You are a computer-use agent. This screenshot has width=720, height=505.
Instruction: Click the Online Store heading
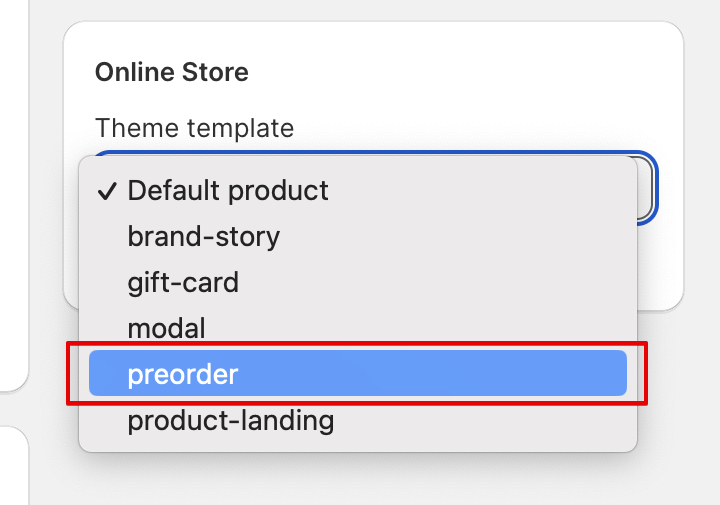pos(171,72)
